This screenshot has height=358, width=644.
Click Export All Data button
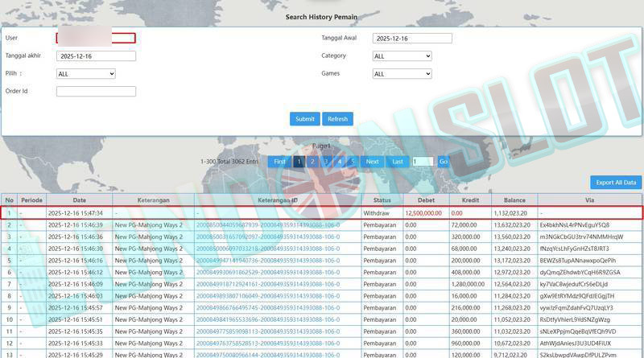point(616,183)
